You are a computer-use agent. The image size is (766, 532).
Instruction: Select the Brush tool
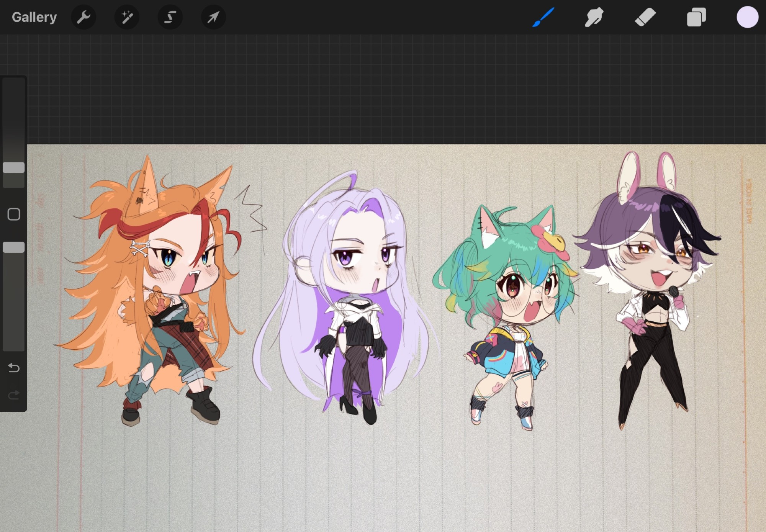click(543, 17)
